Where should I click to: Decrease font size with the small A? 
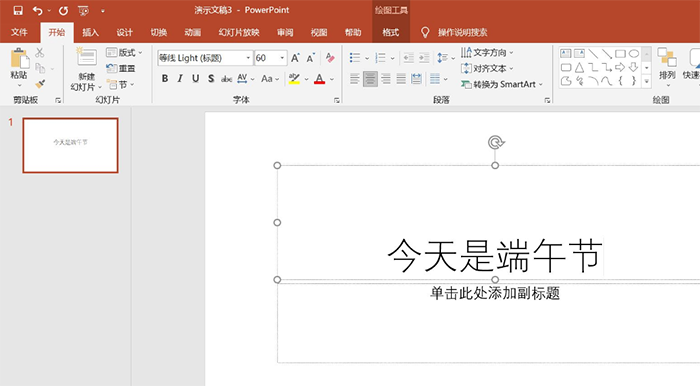point(311,58)
